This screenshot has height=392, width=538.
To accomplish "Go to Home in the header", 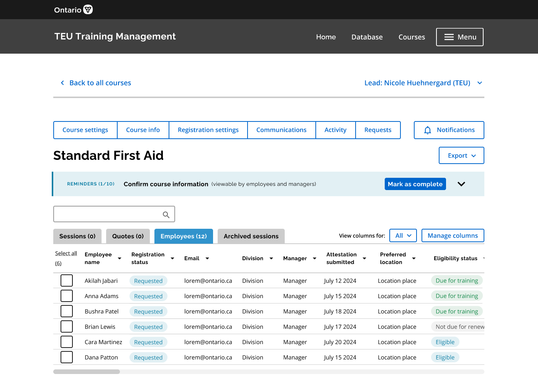I will 326,37.
